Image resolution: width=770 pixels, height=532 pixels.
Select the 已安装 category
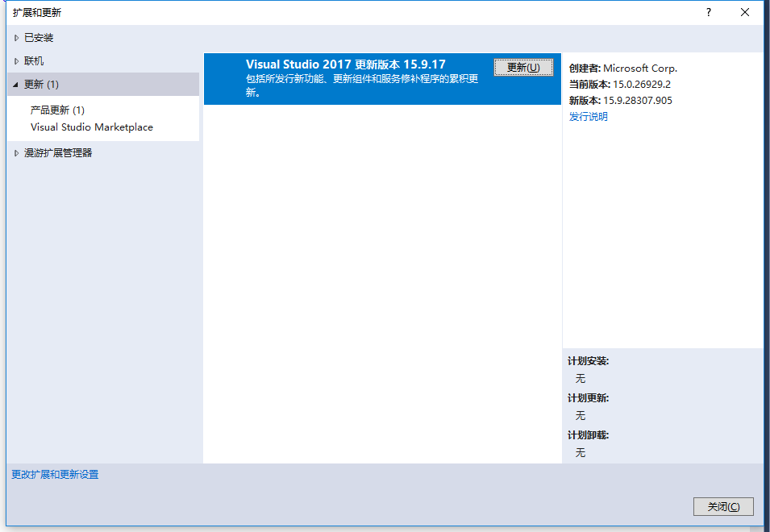click(x=39, y=38)
